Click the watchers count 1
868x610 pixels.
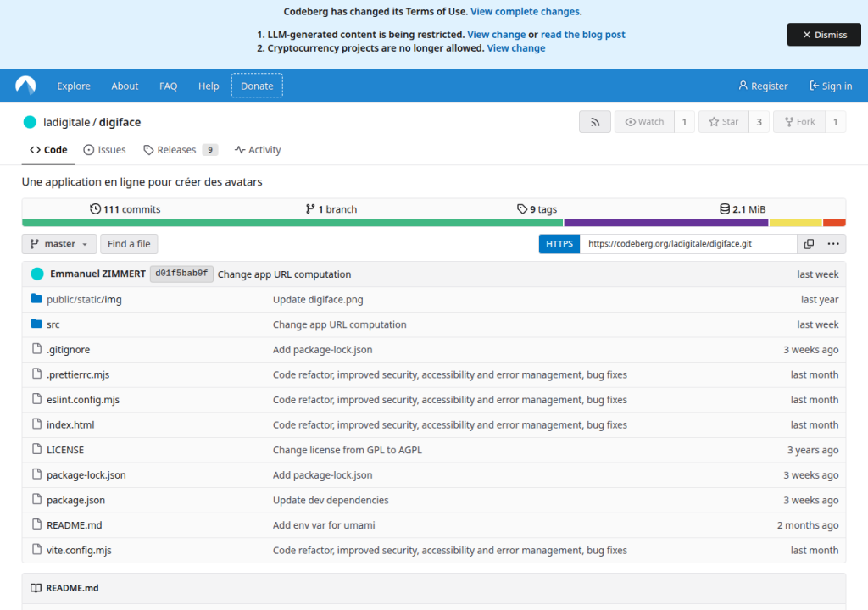(684, 122)
